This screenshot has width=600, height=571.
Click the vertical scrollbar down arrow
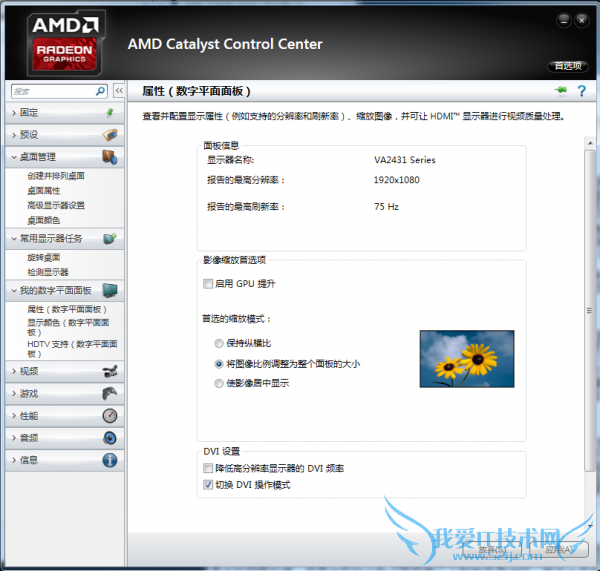(590, 526)
